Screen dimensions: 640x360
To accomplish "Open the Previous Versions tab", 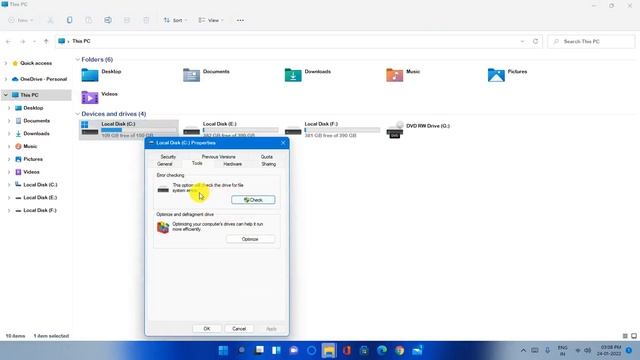I will pyautogui.click(x=218, y=157).
